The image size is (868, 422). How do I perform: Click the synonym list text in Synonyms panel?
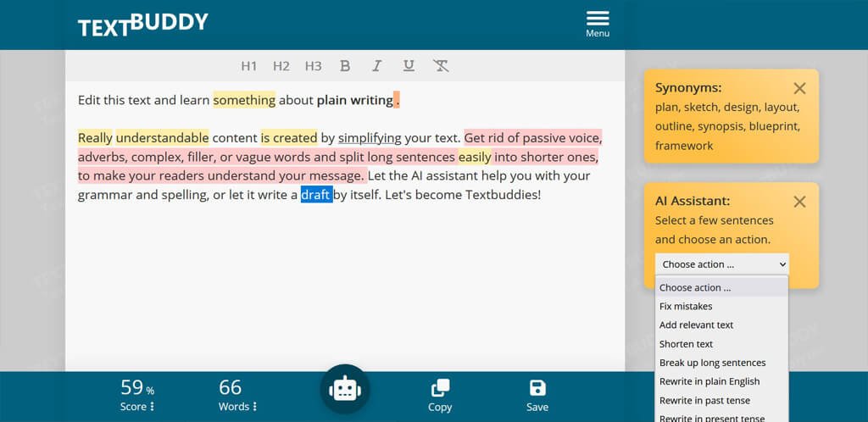pos(727,126)
